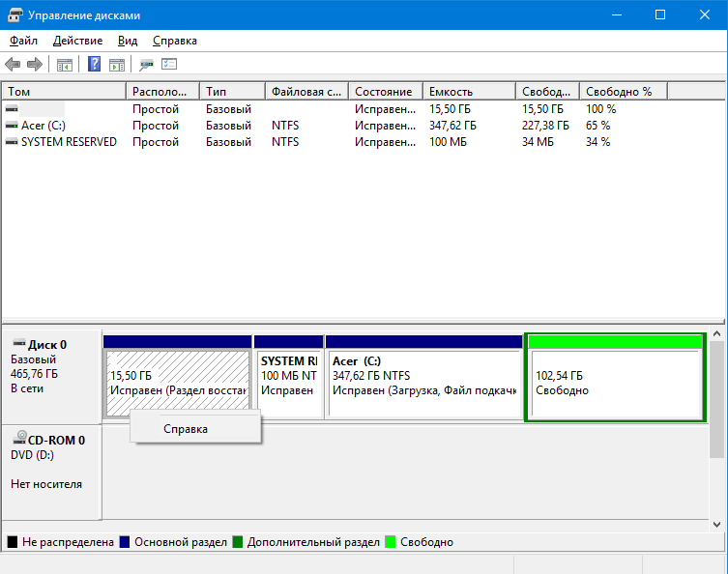
Task: Click the 227,38 ГБ free space cell
Action: [545, 126]
